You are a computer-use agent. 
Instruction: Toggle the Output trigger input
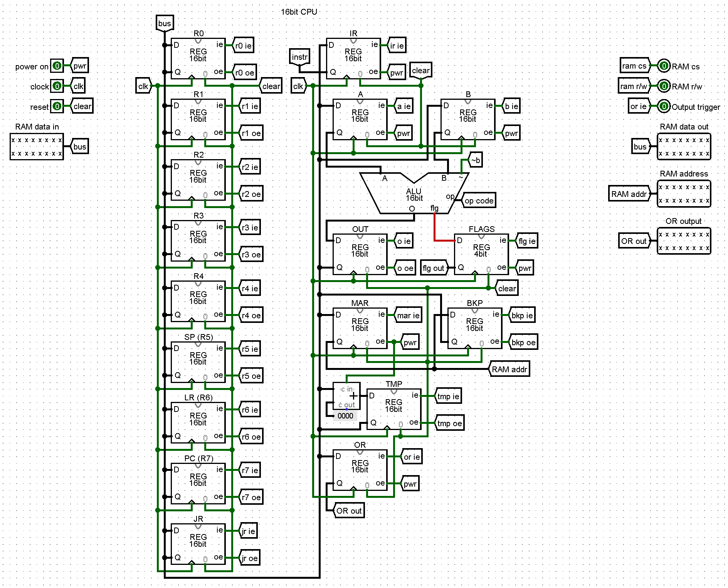[x=664, y=106]
